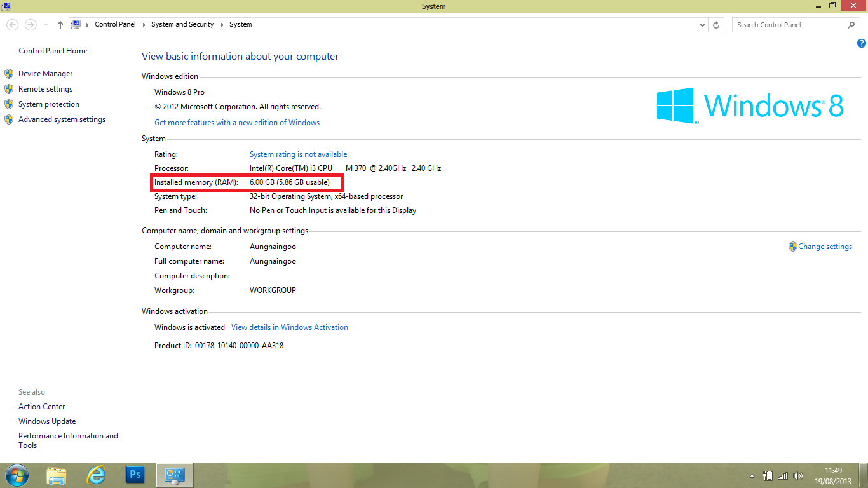Viewport: 868px width, 488px height.
Task: Click the battery power tray icon
Action: coord(767,476)
